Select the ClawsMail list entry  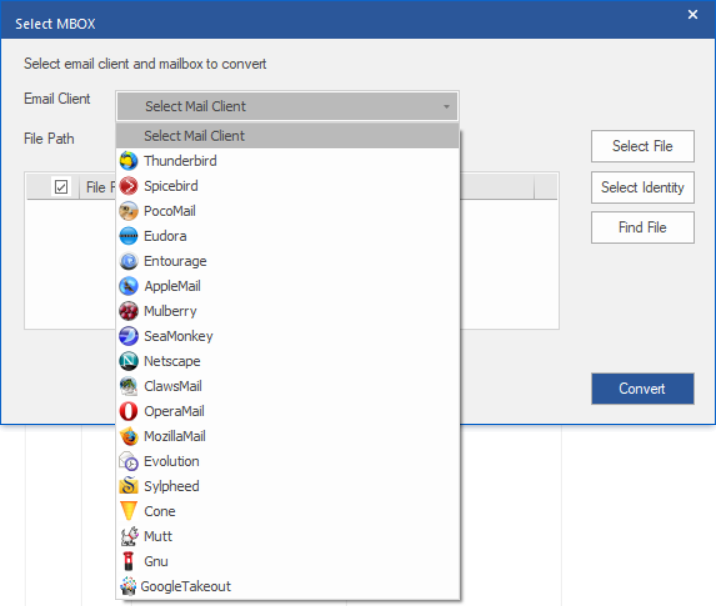[288, 386]
